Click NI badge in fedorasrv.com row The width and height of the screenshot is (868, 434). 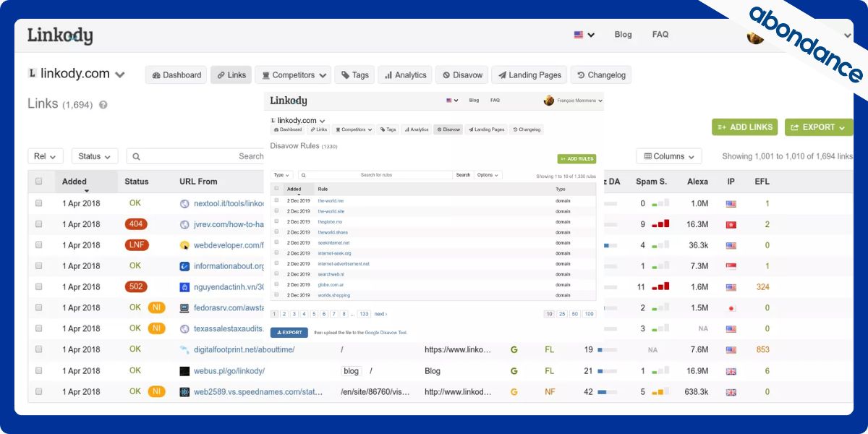pos(156,307)
